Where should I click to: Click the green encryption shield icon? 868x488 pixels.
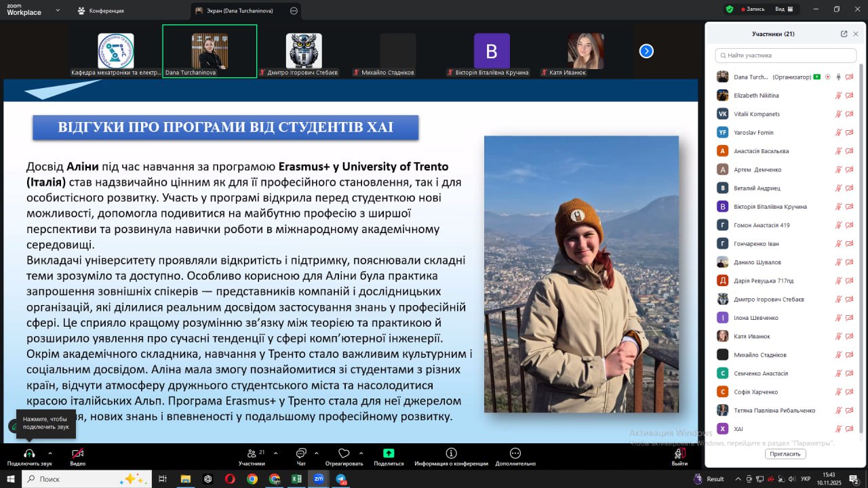tap(730, 9)
